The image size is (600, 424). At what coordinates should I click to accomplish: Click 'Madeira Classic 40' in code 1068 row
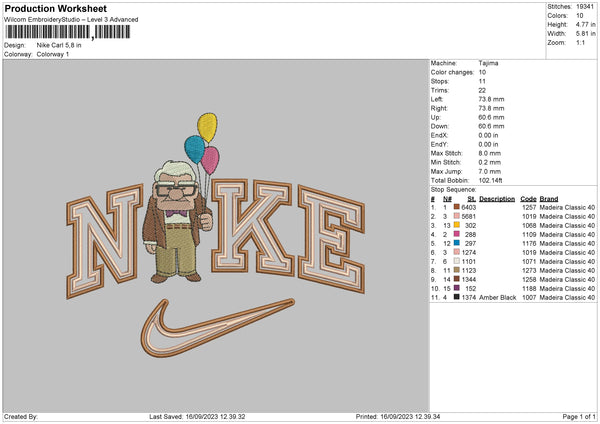[567, 225]
